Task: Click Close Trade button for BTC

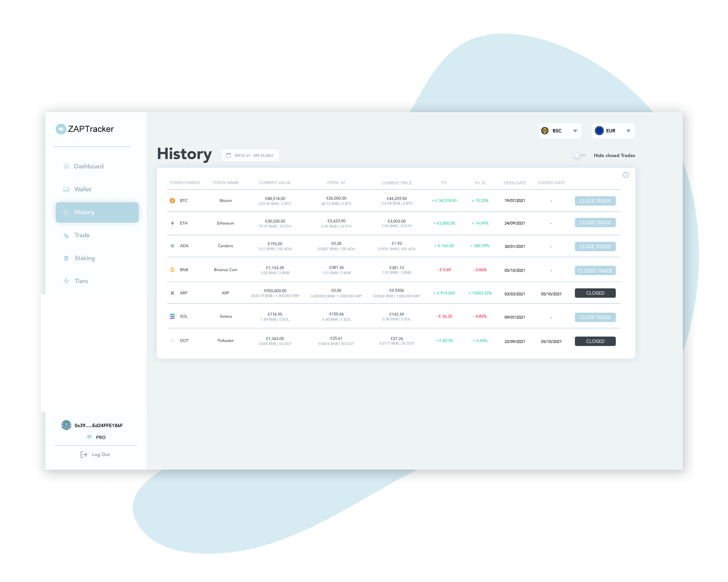Action: (595, 201)
